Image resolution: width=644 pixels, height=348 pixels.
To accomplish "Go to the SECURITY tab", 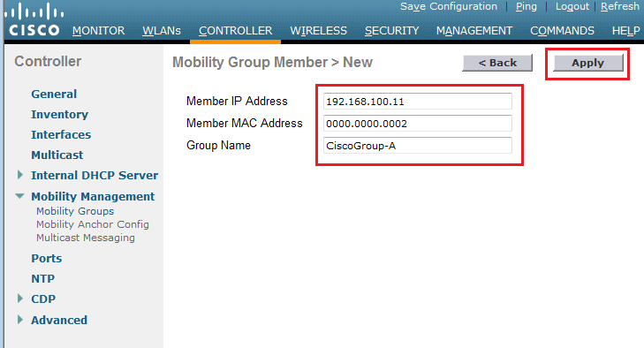I will (392, 31).
